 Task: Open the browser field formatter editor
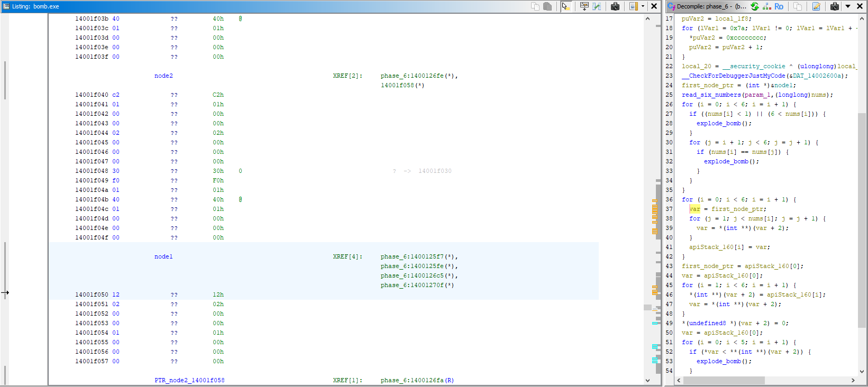pos(584,6)
